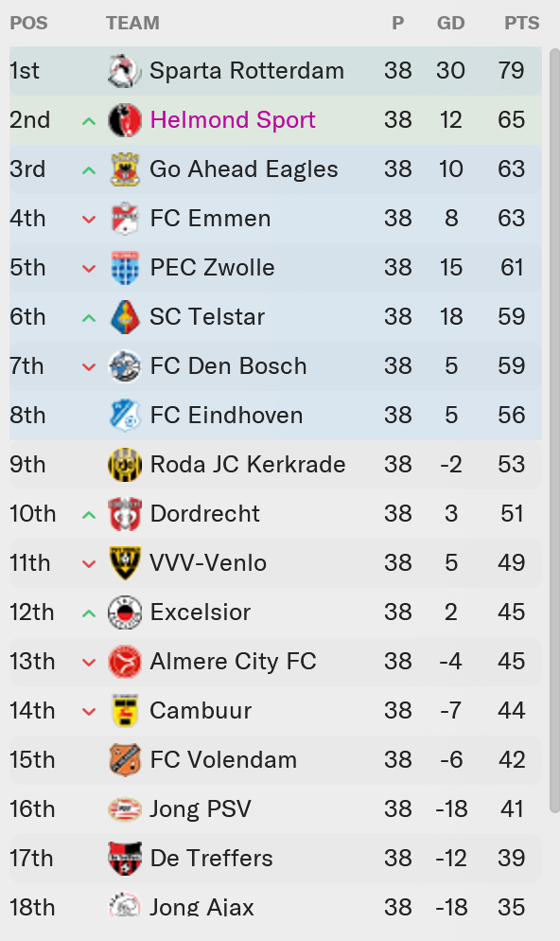The width and height of the screenshot is (560, 941).
Task: Sort table by GD column header
Action: (451, 23)
